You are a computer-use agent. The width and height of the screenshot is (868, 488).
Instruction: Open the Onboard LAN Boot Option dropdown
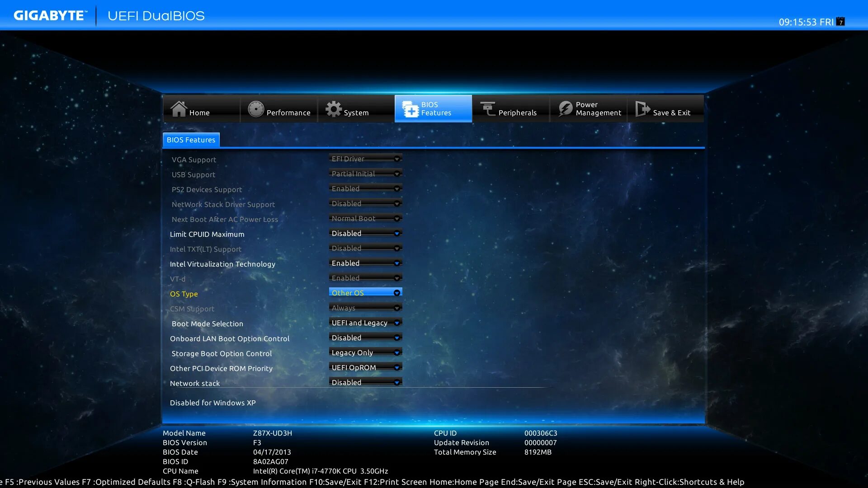(x=365, y=338)
